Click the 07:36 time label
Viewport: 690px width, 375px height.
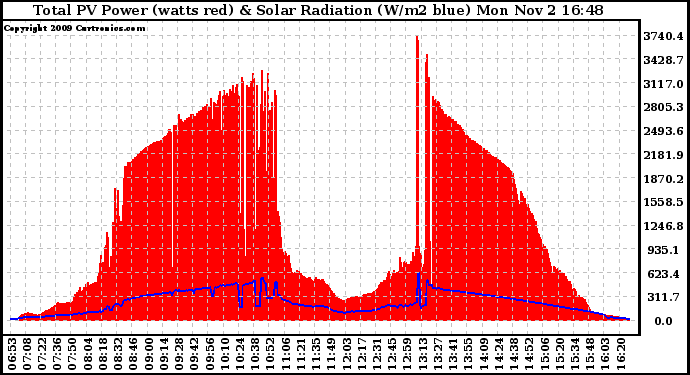[x=58, y=354]
